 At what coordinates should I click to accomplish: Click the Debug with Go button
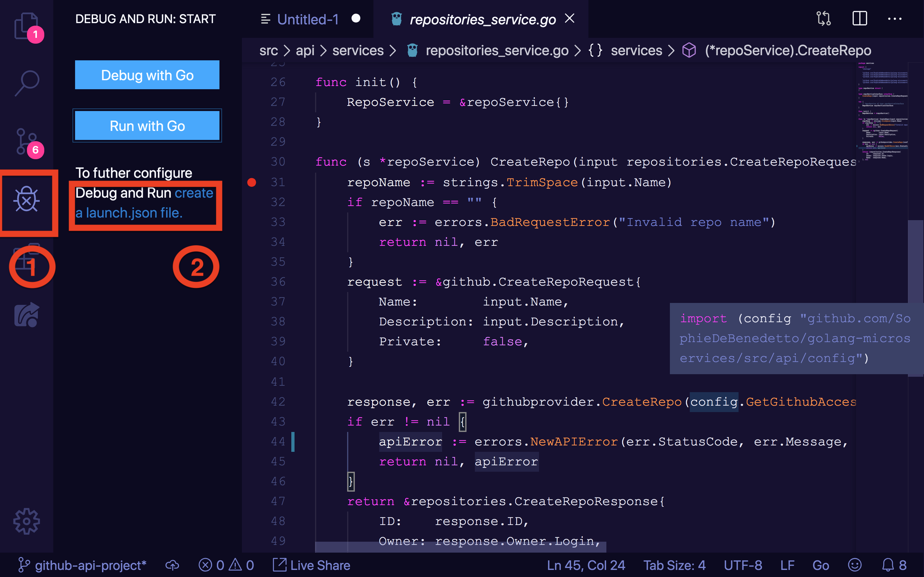(x=147, y=75)
